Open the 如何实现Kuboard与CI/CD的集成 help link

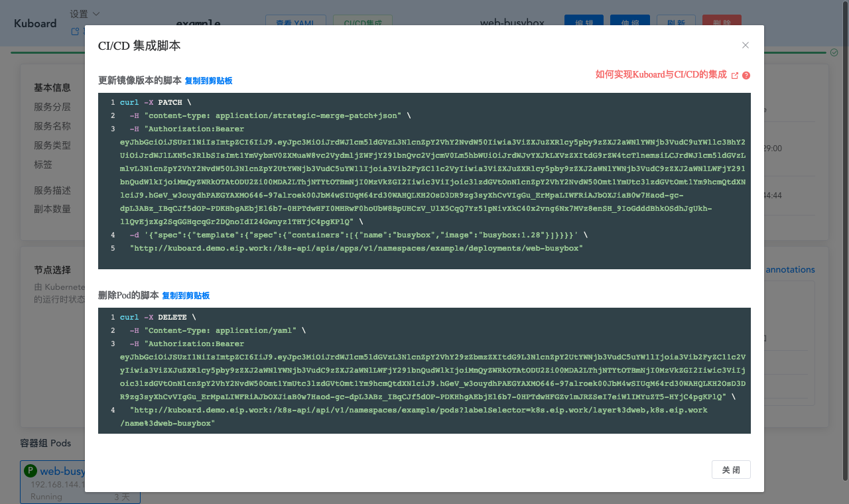(x=661, y=75)
